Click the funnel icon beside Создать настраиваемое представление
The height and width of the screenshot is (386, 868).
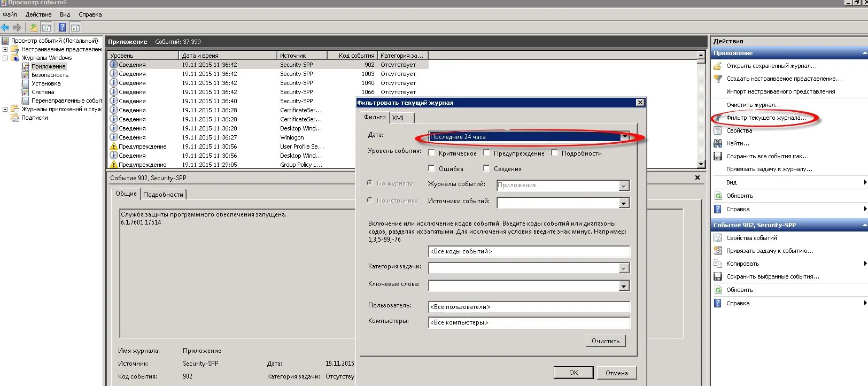(718, 79)
